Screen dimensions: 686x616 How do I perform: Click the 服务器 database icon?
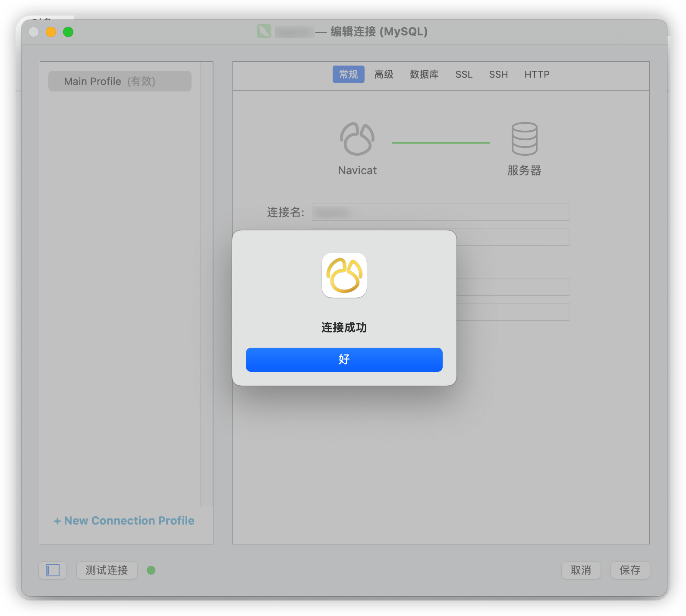point(524,139)
